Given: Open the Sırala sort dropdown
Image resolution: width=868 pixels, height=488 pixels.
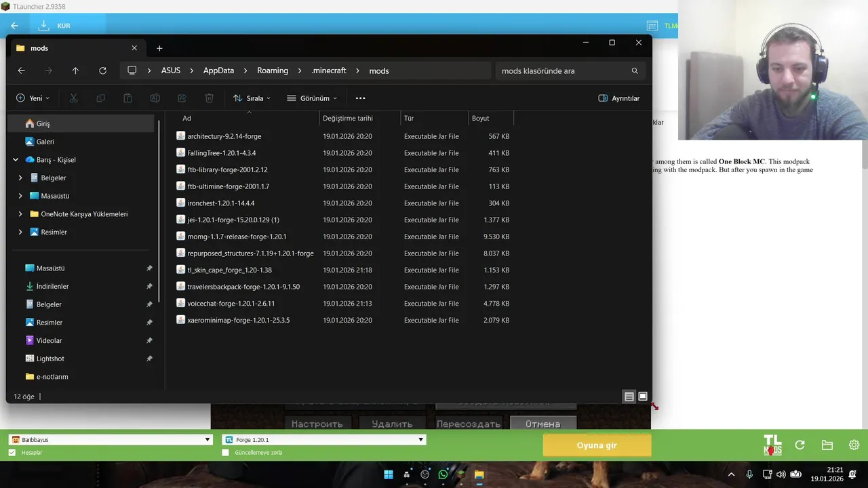Looking at the screenshot, I should coord(252,98).
